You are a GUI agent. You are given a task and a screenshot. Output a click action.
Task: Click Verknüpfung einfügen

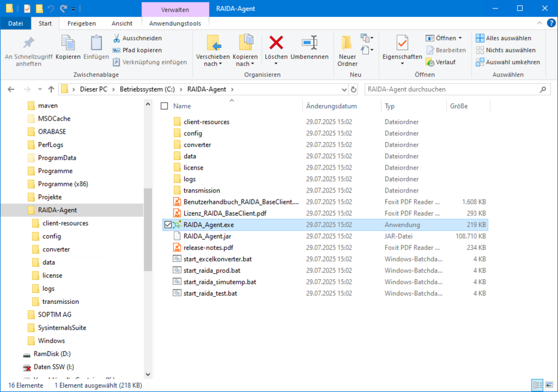150,62
